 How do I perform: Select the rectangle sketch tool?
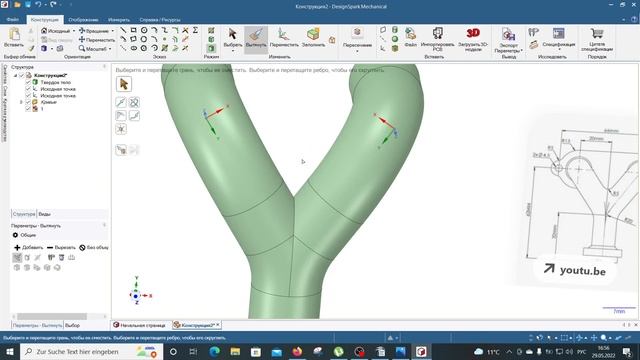(133, 30)
